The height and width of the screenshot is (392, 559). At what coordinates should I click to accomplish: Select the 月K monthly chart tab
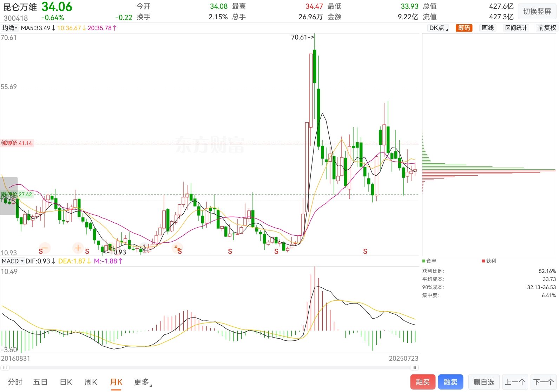pyautogui.click(x=116, y=382)
